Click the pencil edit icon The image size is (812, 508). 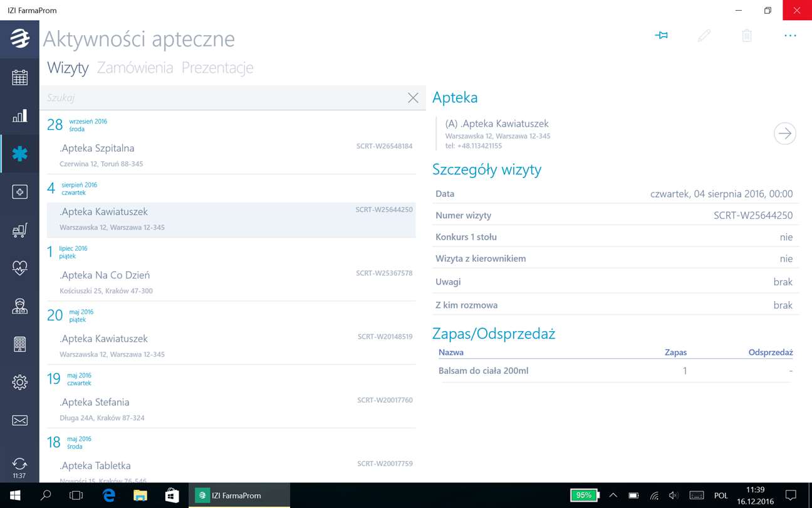(x=704, y=36)
